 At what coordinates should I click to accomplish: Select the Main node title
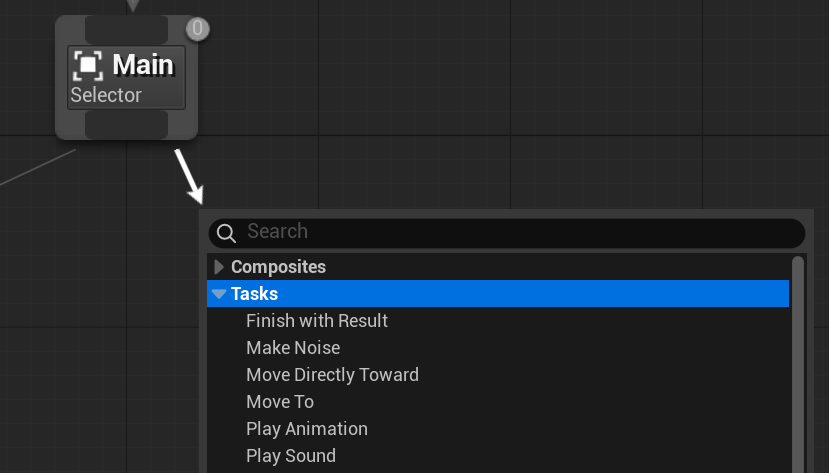click(x=143, y=65)
